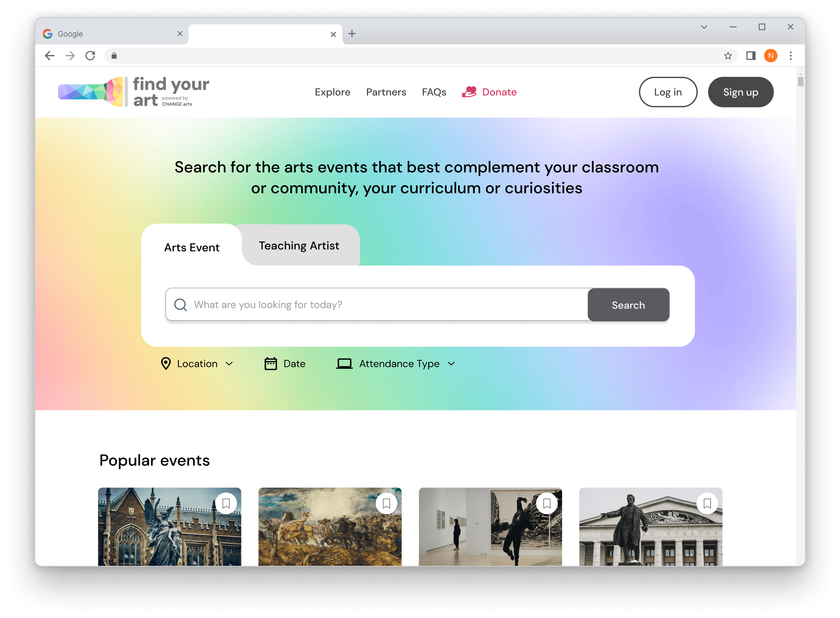This screenshot has height=618, width=840.
Task: Select the Arts Event tab
Action: (192, 247)
